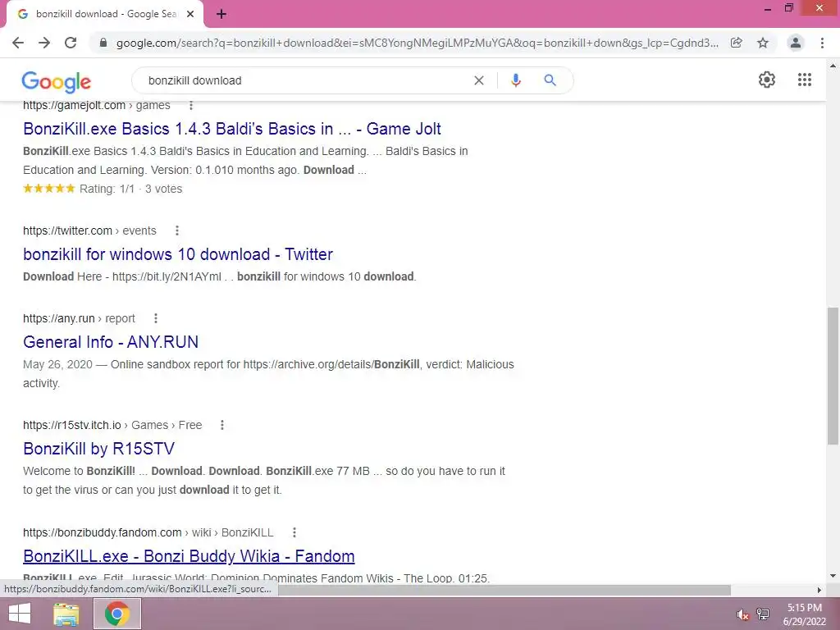
Task: Click the Chrome icon in the taskbar
Action: click(x=117, y=614)
